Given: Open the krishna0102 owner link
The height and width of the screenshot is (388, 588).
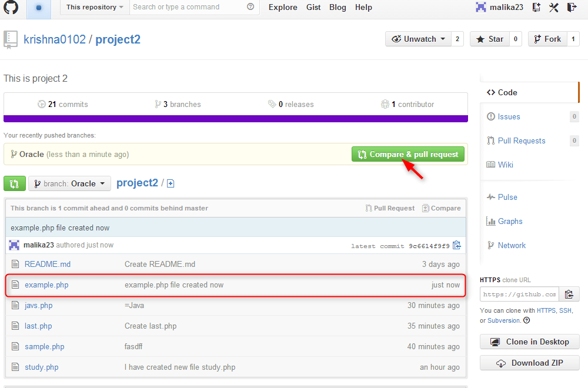Looking at the screenshot, I should (x=55, y=39).
